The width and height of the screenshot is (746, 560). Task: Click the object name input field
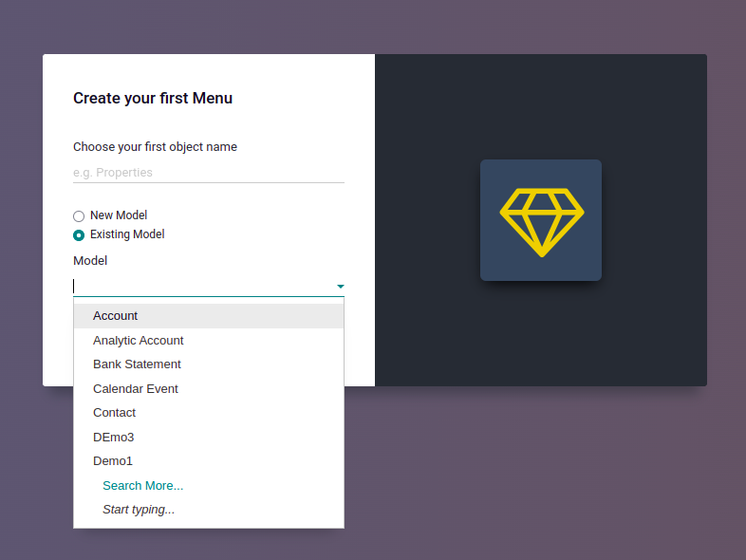point(209,172)
